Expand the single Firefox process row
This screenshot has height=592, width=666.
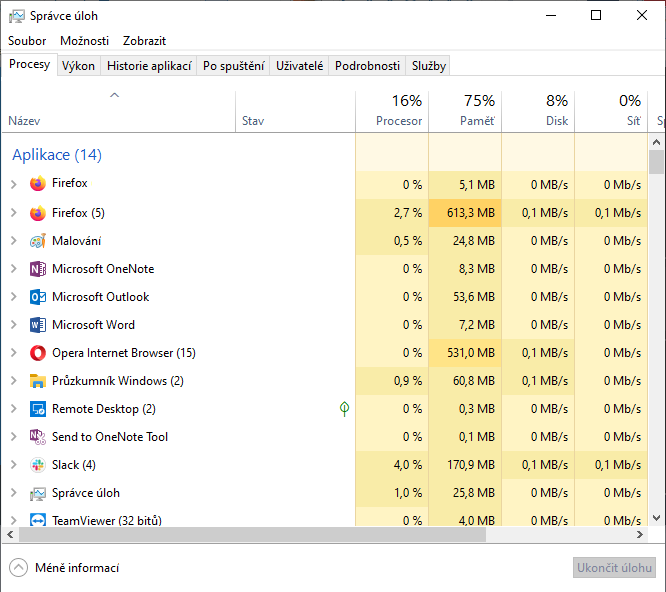14,184
